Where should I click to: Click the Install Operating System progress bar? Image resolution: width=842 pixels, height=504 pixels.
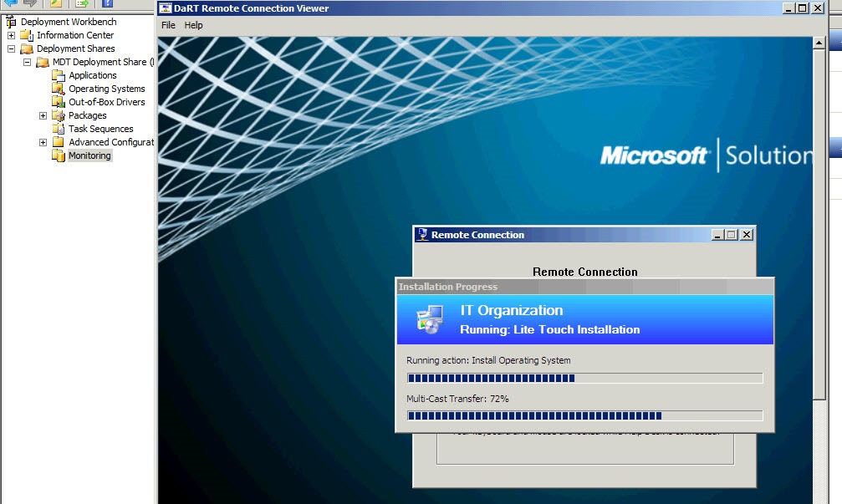(x=584, y=378)
